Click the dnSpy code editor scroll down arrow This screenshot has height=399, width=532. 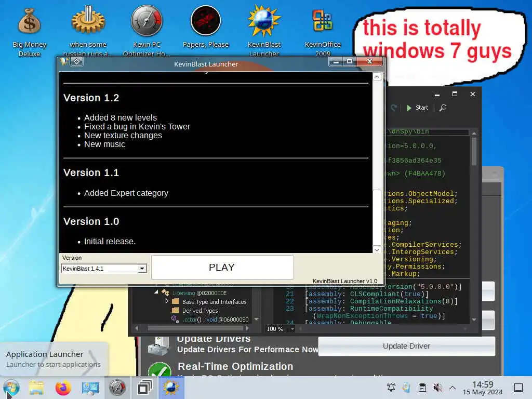tap(474, 320)
